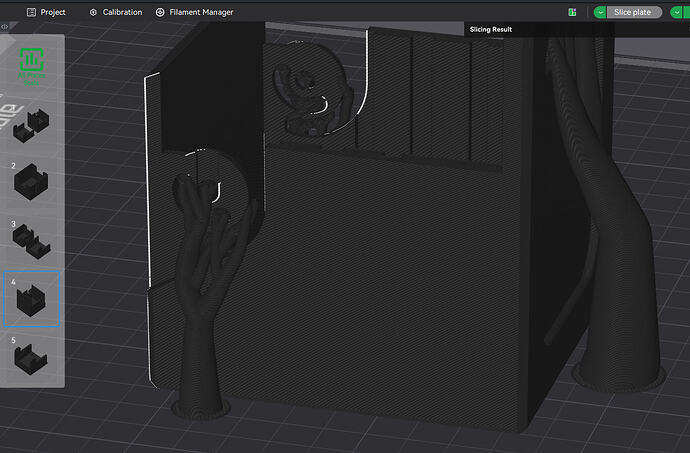The height and width of the screenshot is (453, 690).
Task: Select the highlighted plate 4 thumbnail
Action: pyautogui.click(x=32, y=299)
